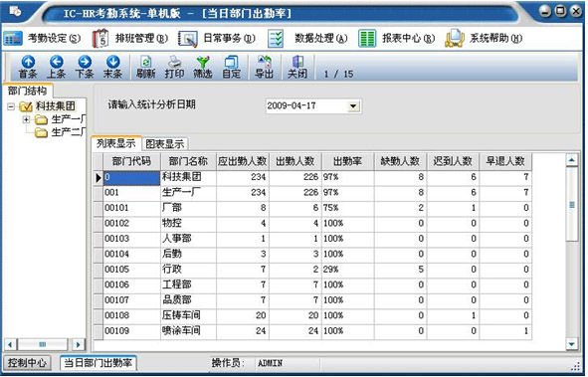Select the 部门结构 tab
This screenshot has height=377, width=588.
tap(28, 91)
